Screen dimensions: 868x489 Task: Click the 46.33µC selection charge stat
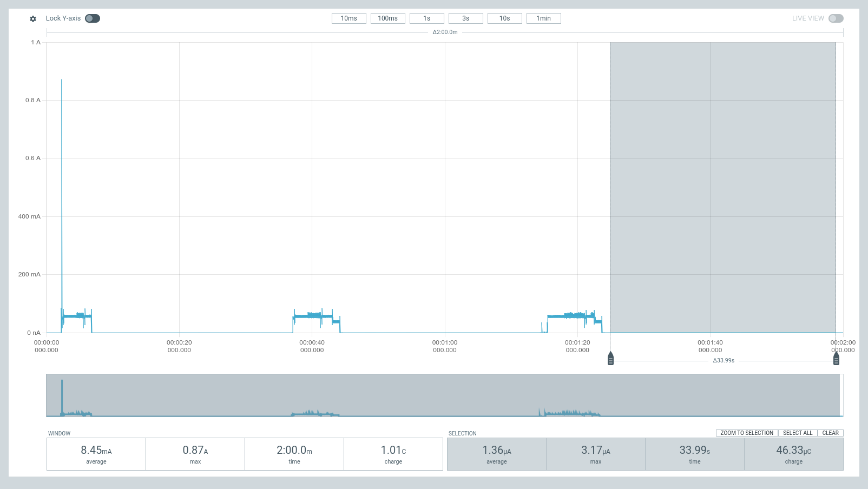[793, 454]
